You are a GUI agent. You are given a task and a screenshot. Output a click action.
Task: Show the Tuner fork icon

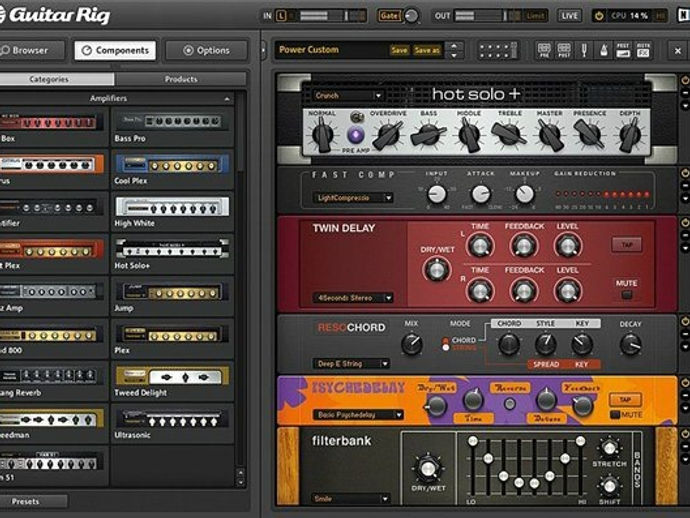coord(584,50)
